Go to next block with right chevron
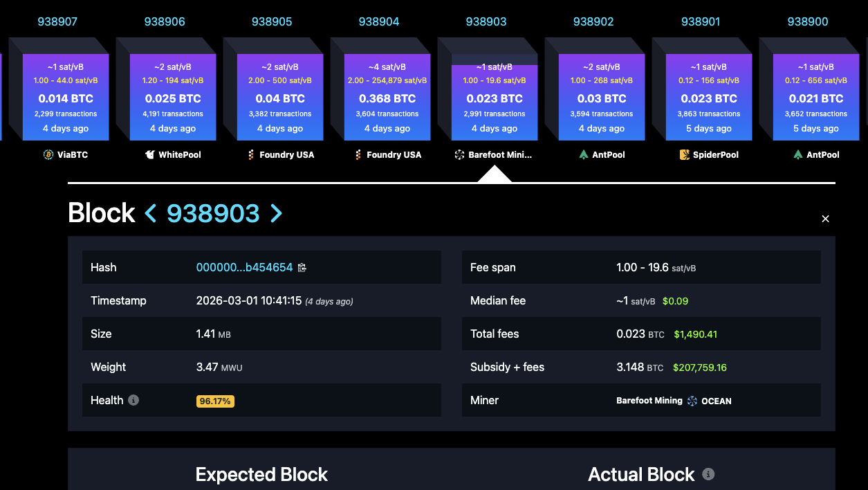868x490 pixels. (x=276, y=213)
